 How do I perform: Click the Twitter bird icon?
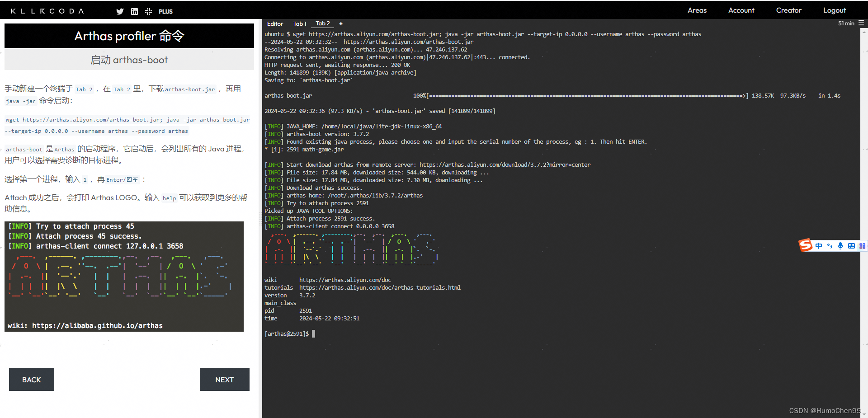point(119,11)
